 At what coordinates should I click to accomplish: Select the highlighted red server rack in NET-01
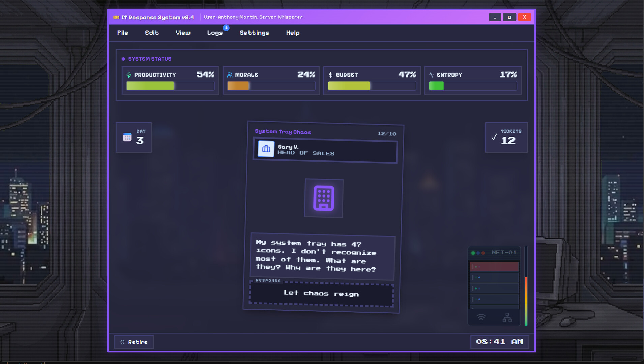click(x=494, y=266)
